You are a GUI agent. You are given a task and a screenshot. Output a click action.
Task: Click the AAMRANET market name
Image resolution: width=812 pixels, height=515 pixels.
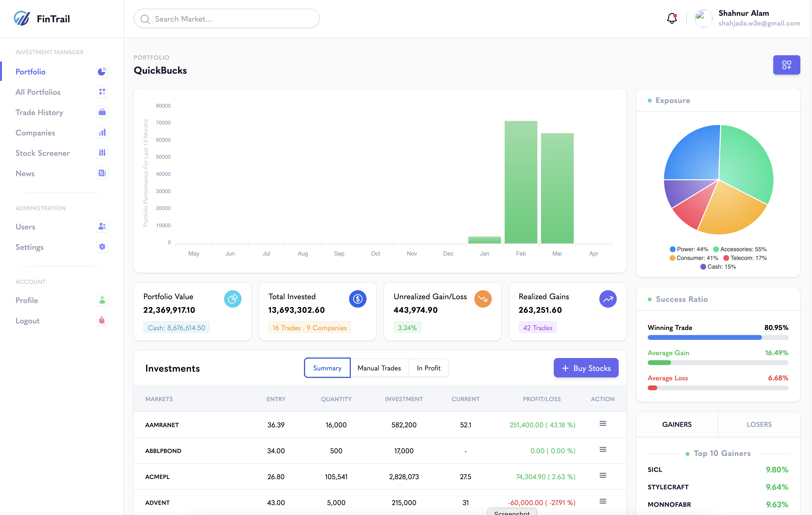pyautogui.click(x=162, y=425)
